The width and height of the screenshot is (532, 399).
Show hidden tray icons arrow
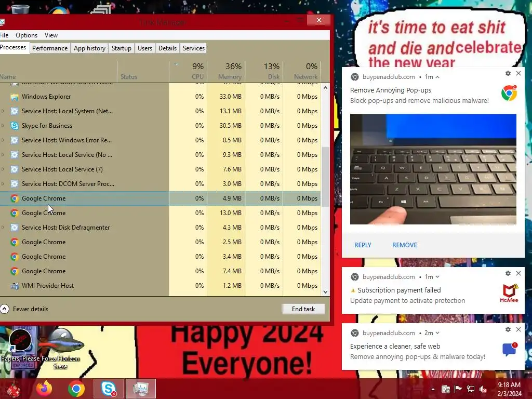(433, 389)
